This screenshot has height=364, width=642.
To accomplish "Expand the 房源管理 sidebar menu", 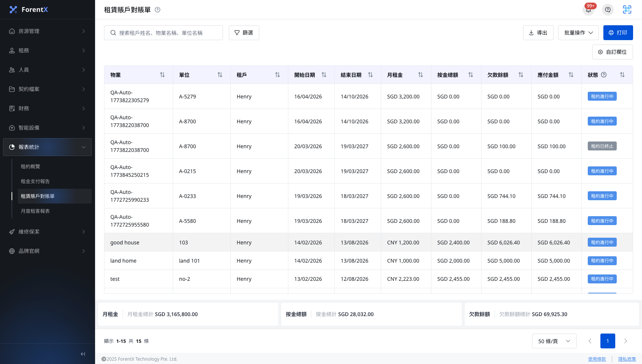I will [47, 31].
